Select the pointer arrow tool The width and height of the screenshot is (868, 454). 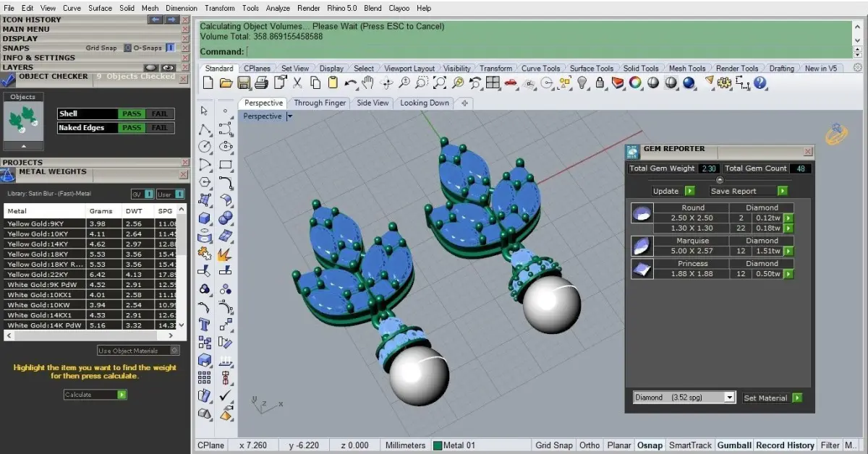point(205,111)
